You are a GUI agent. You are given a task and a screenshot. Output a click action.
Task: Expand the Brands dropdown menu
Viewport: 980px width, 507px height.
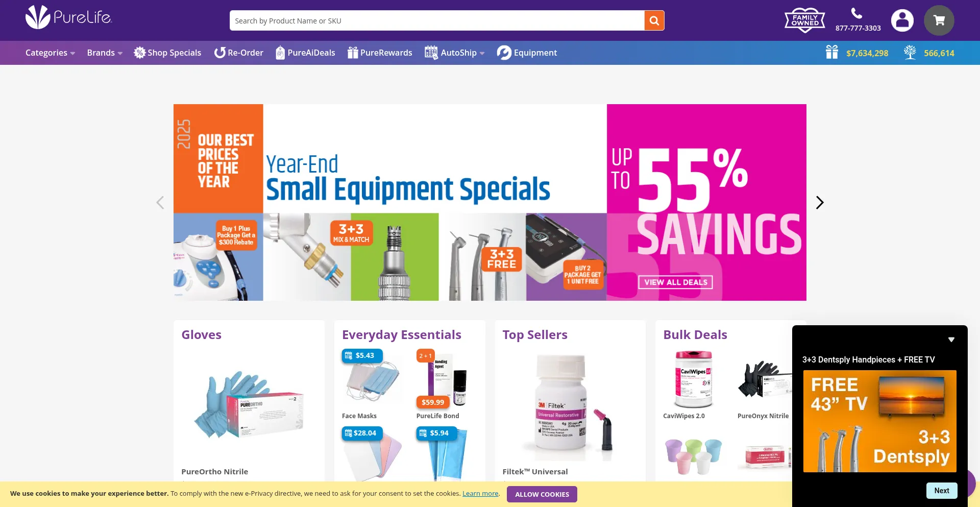(x=105, y=53)
